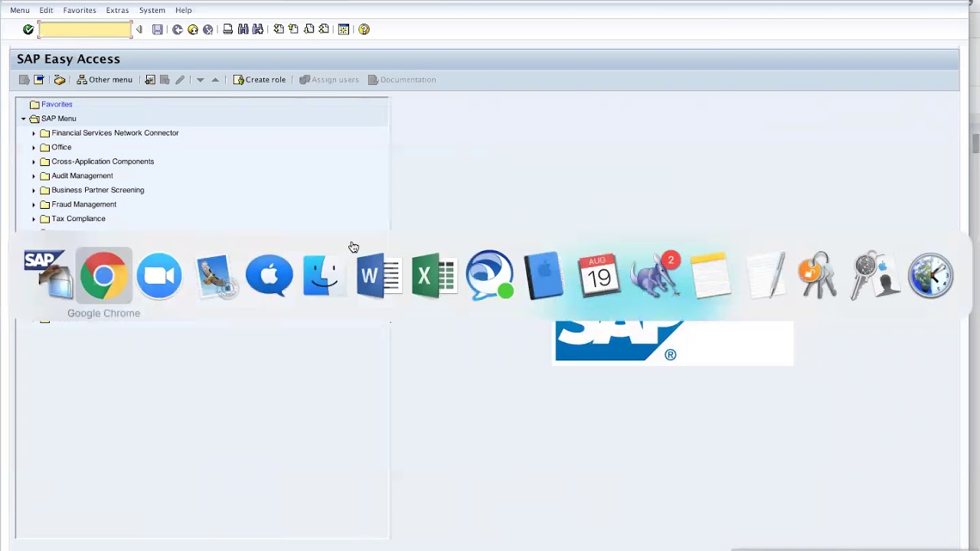Expand Financial Services Network Connector folder
The width and height of the screenshot is (980, 551).
coord(34,133)
